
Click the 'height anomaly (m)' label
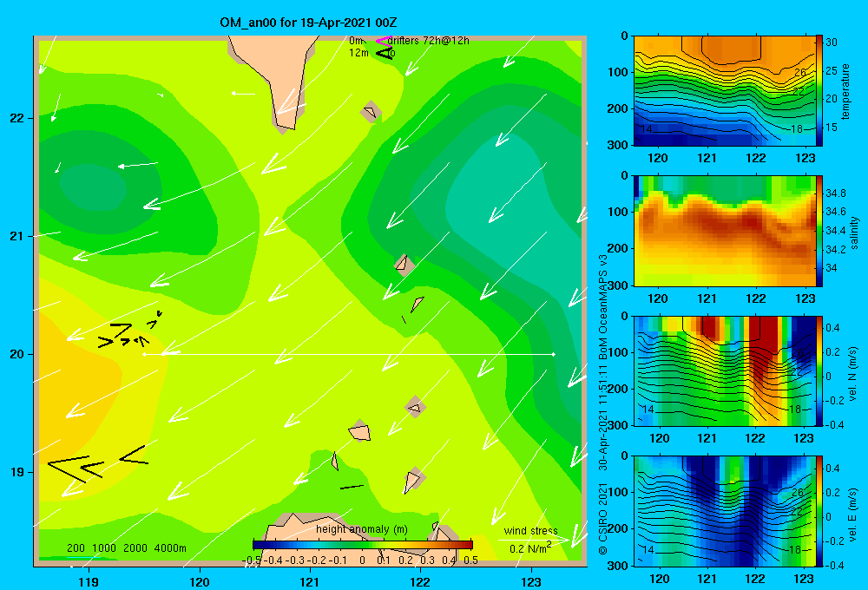click(362, 529)
